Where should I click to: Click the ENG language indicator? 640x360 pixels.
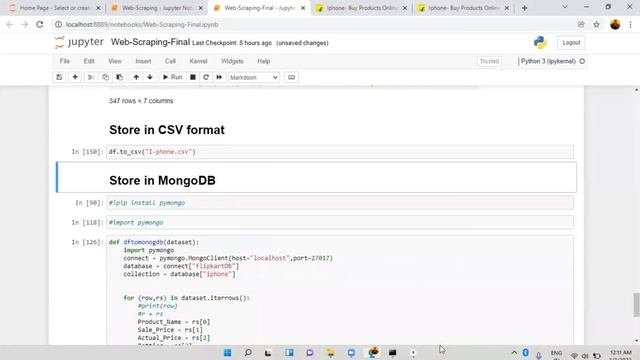[x=556, y=353]
